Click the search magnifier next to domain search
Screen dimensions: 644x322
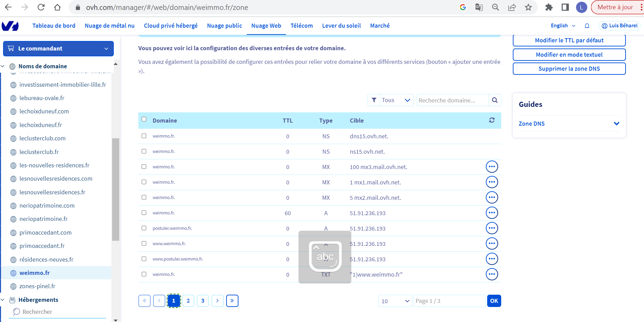494,100
